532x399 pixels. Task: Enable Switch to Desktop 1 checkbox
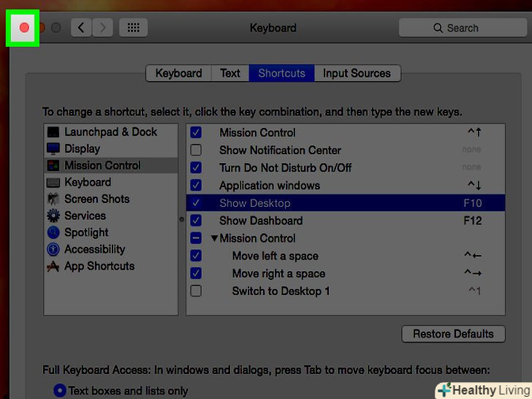tap(196, 292)
